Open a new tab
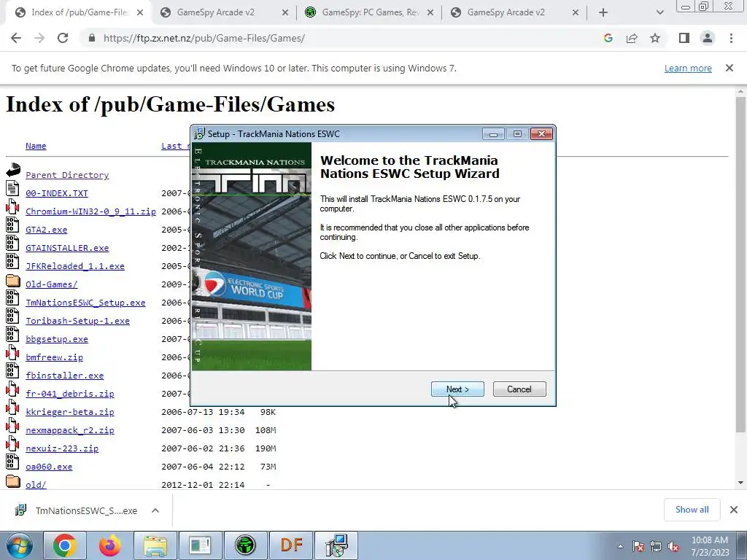This screenshot has width=747, height=560. tap(603, 12)
